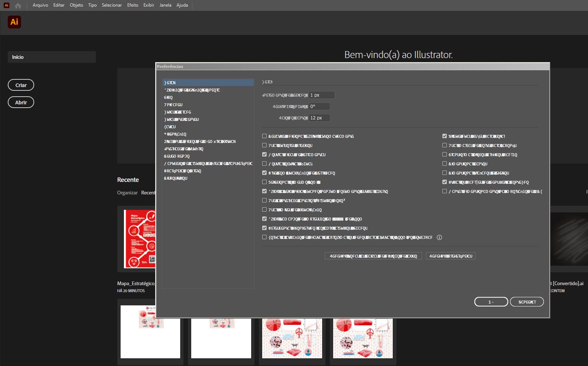This screenshot has height=366, width=588.
Task: Toggle the last checkbox in the right column
Action: (x=445, y=191)
